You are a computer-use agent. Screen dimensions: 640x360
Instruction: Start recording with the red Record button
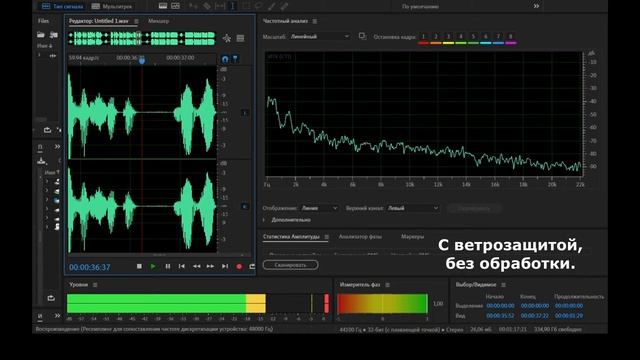[x=239, y=267]
